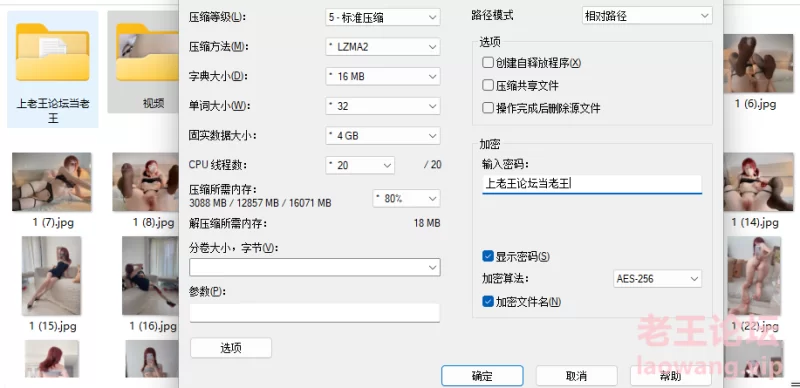The width and height of the screenshot is (800, 388).
Task: Expand the AES-256 加密算法 dropdown
Action: (657, 279)
